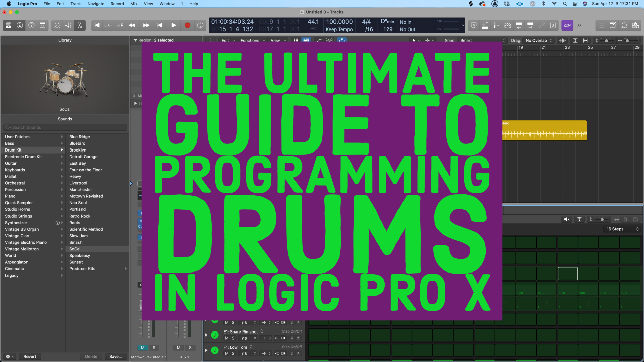
Task: Open the Note Pads icon
Action: [x=613, y=25]
